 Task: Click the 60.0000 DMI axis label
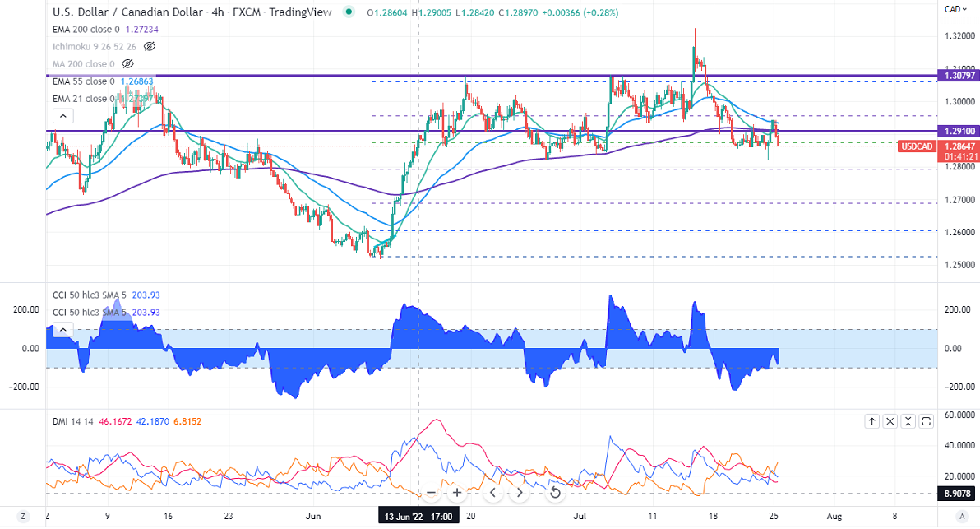pyautogui.click(x=959, y=415)
